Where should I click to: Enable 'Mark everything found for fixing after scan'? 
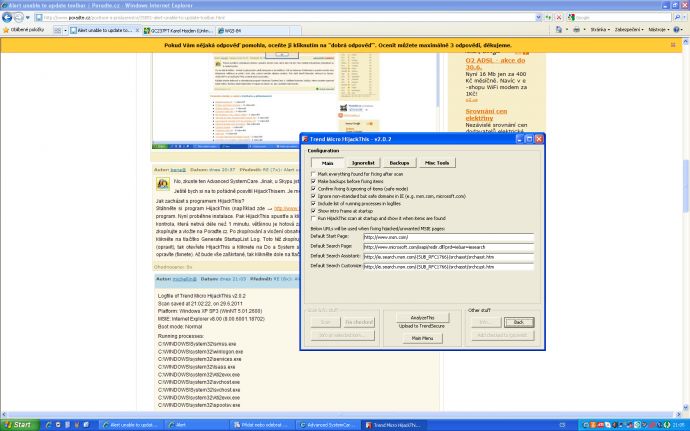pos(313,174)
